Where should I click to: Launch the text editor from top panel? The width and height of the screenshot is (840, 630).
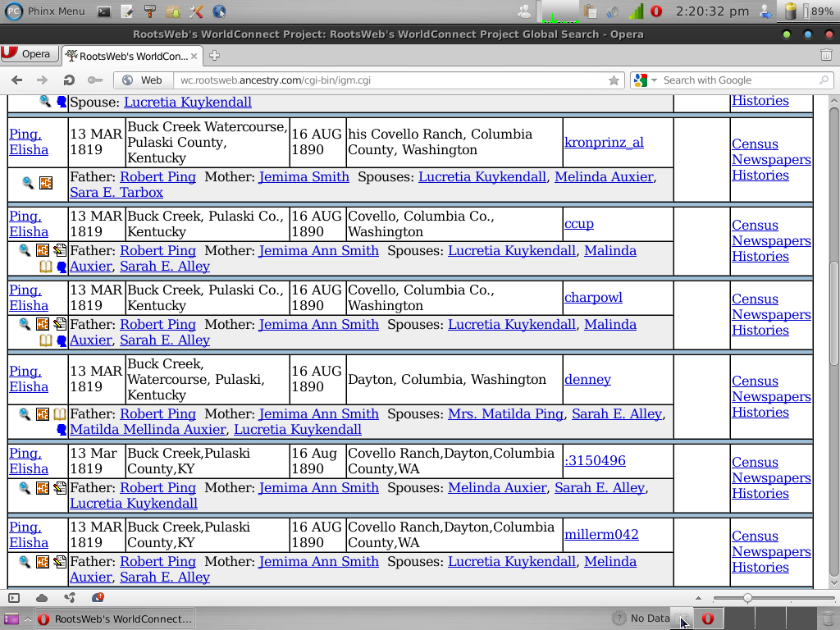127,11
